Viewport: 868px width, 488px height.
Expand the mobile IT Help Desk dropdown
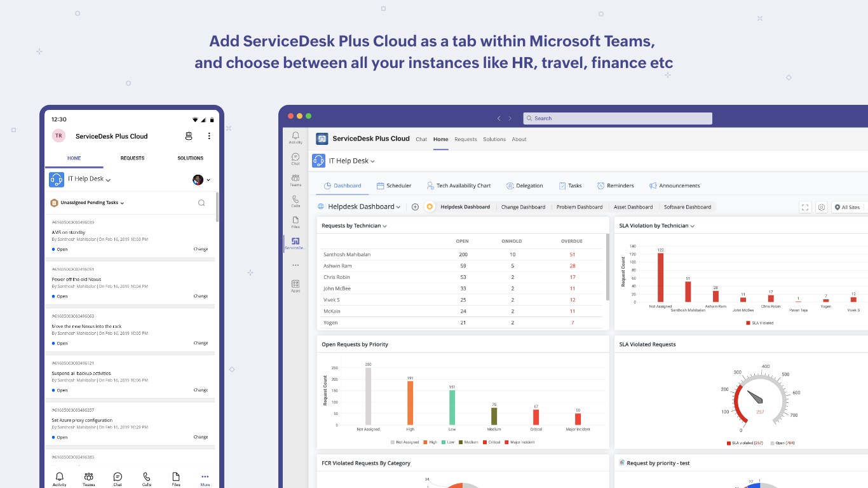click(x=108, y=180)
